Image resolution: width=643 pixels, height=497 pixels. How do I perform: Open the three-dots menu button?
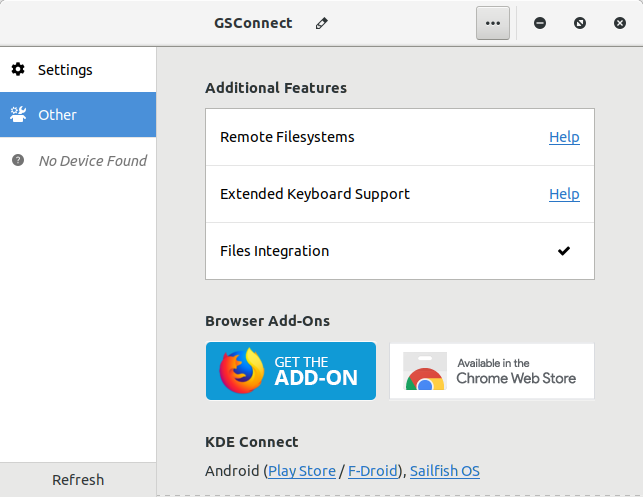[493, 23]
